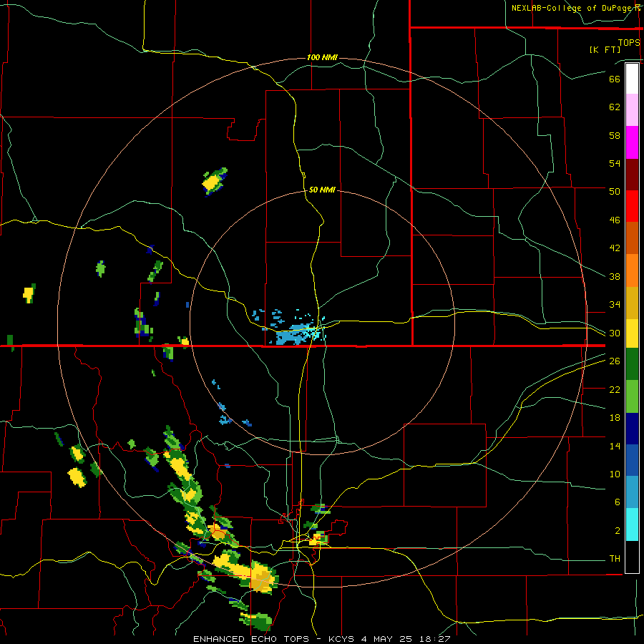Select the bright red legend color band
Screen dimensions: 644x644
tap(632, 206)
